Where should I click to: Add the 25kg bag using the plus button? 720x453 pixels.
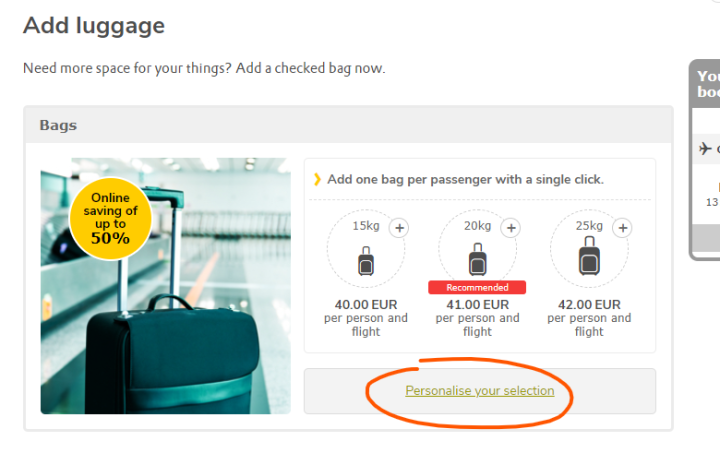pyautogui.click(x=623, y=228)
